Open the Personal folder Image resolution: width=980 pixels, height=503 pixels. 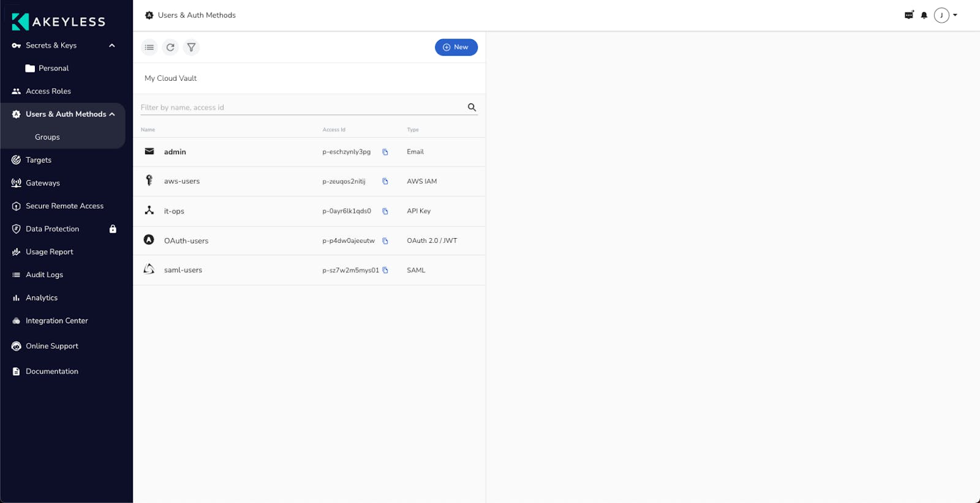pos(53,69)
